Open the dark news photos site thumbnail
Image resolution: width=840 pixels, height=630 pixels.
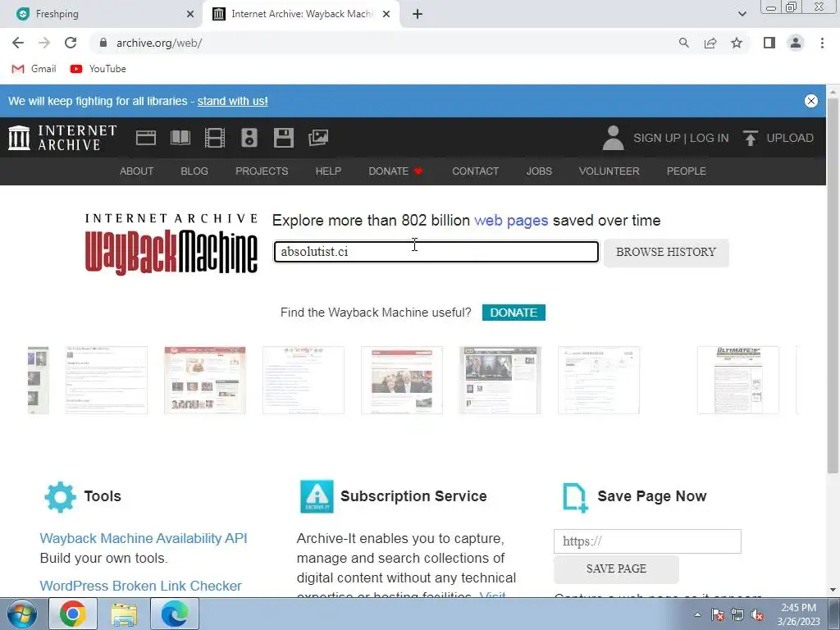(500, 380)
